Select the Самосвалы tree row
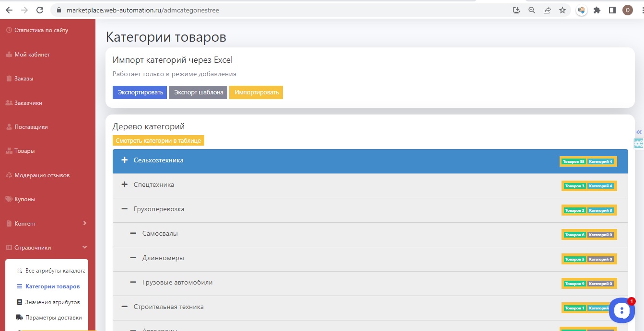The image size is (644, 331). click(x=160, y=234)
